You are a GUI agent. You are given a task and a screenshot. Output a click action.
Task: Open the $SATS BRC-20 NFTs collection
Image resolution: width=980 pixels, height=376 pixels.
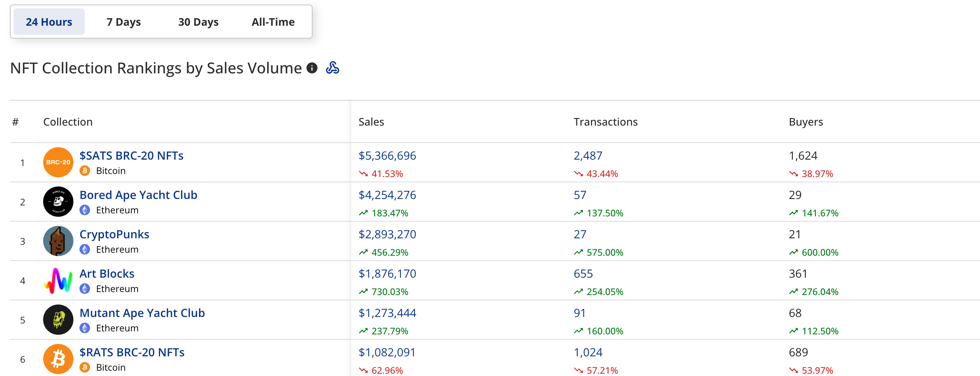[131, 155]
